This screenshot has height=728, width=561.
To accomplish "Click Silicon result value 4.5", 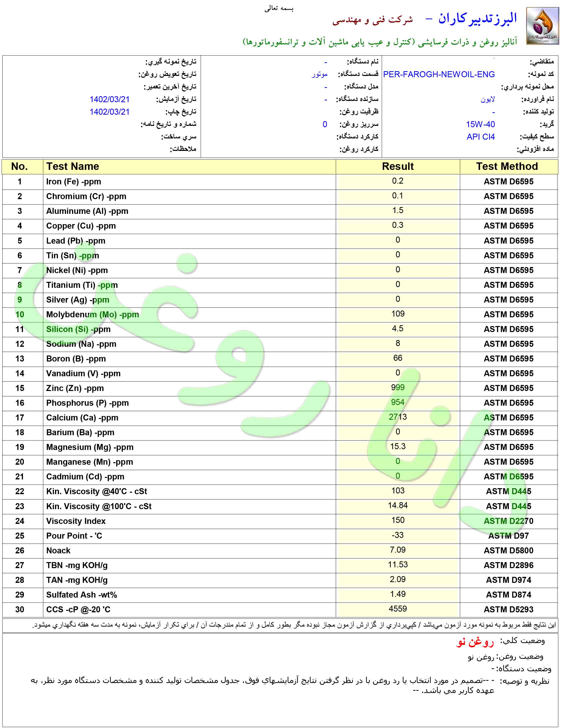I will point(398,329).
